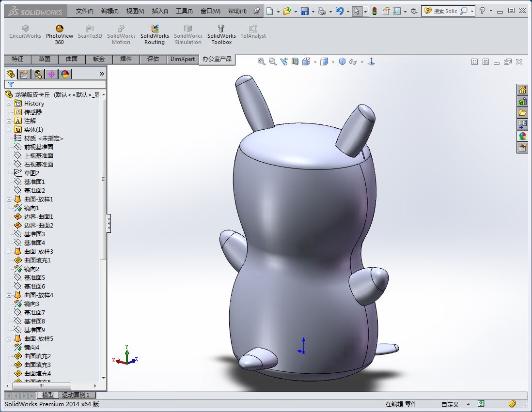
Task: Open the search type dropdown arrow
Action: (x=472, y=11)
